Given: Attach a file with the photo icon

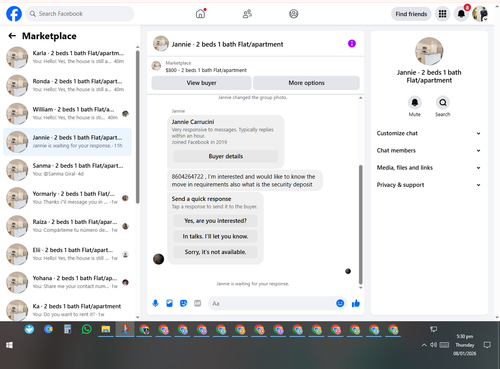Looking at the screenshot, I should pos(169,303).
